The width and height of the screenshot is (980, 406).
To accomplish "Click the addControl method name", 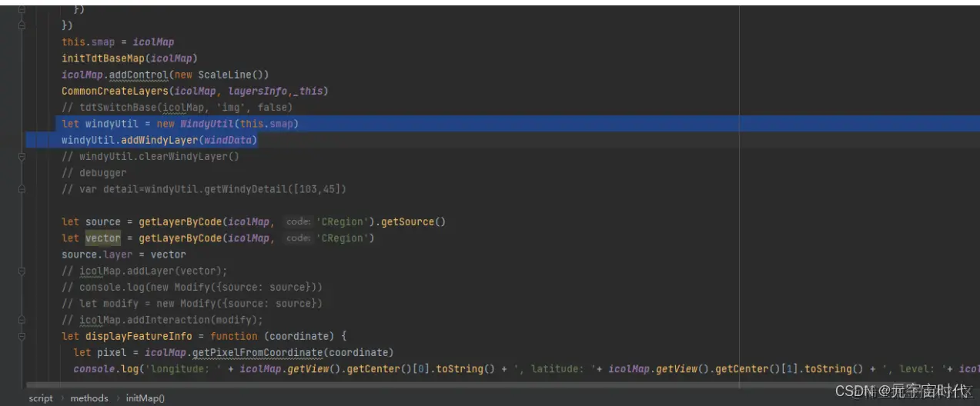I will [x=139, y=75].
